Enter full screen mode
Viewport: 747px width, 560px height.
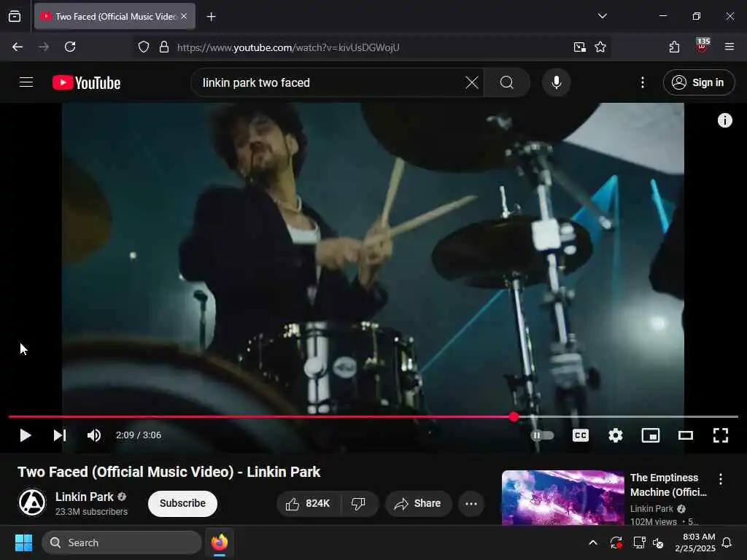(x=720, y=435)
